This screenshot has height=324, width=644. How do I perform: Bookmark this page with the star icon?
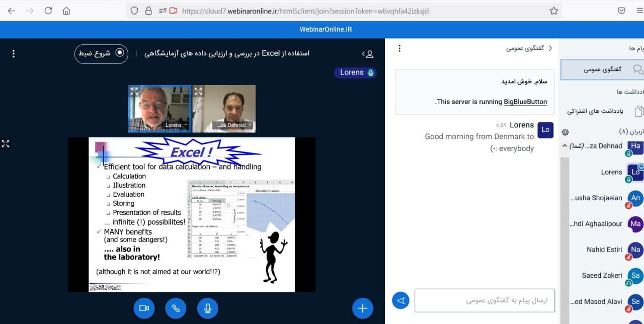point(553,11)
